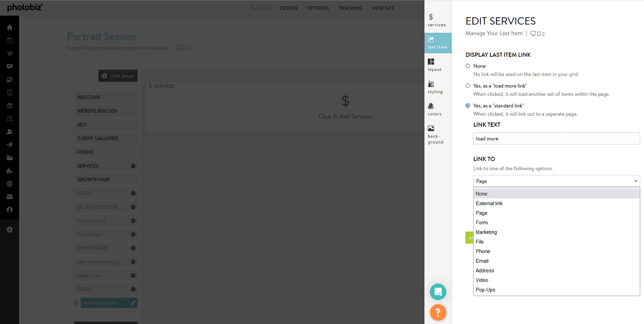The image size is (644, 324).
Task: Open the TRACKING menu item
Action: tap(350, 8)
